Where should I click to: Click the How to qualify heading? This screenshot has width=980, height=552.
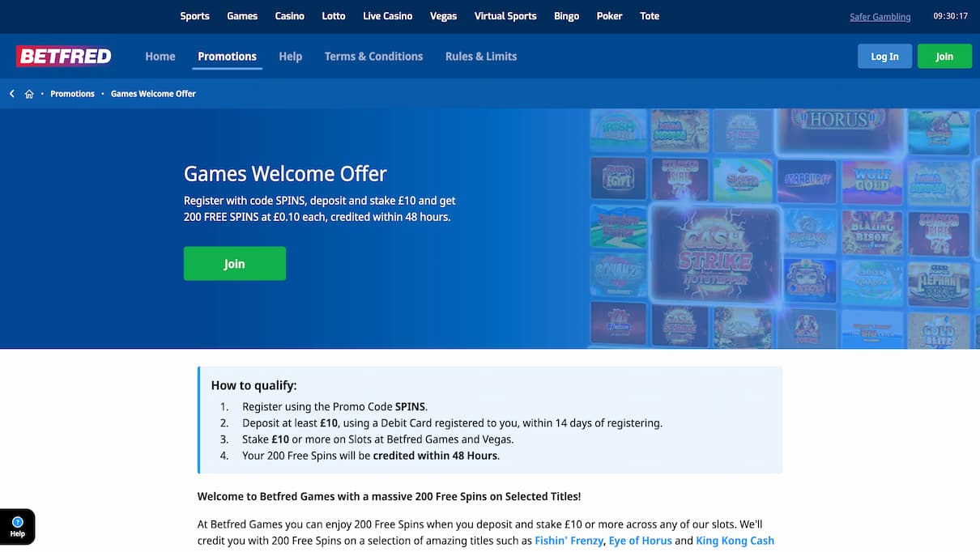tap(254, 386)
